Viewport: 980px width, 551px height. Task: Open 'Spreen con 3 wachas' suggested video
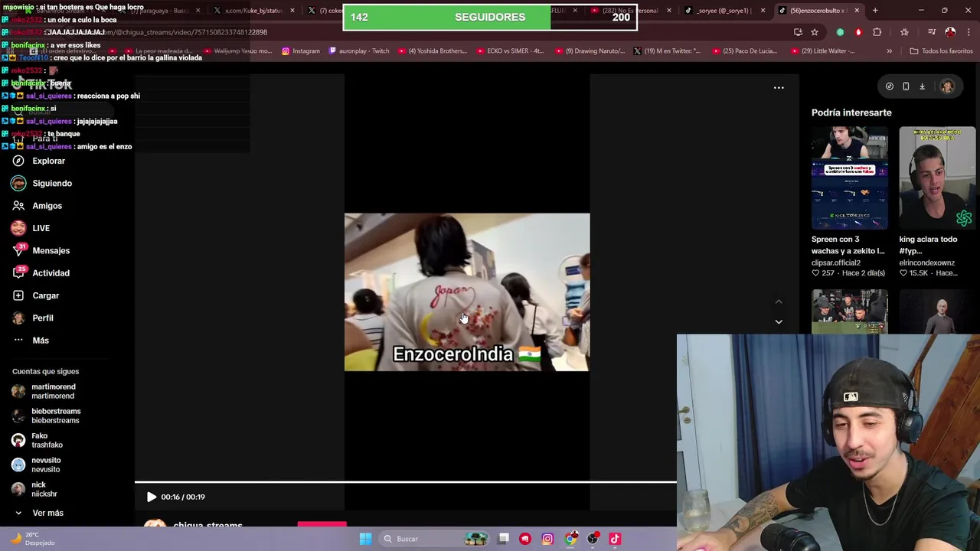pos(849,178)
